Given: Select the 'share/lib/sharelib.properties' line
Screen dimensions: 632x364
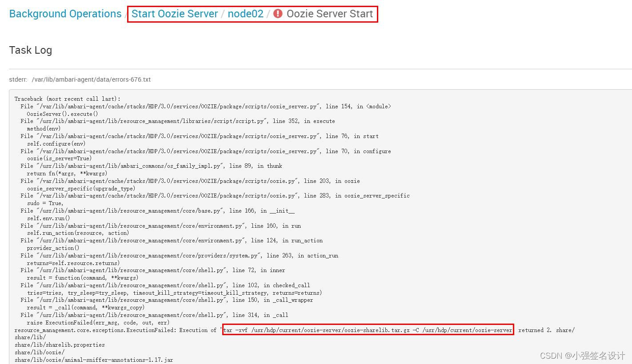Looking at the screenshot, I should (x=60, y=345).
